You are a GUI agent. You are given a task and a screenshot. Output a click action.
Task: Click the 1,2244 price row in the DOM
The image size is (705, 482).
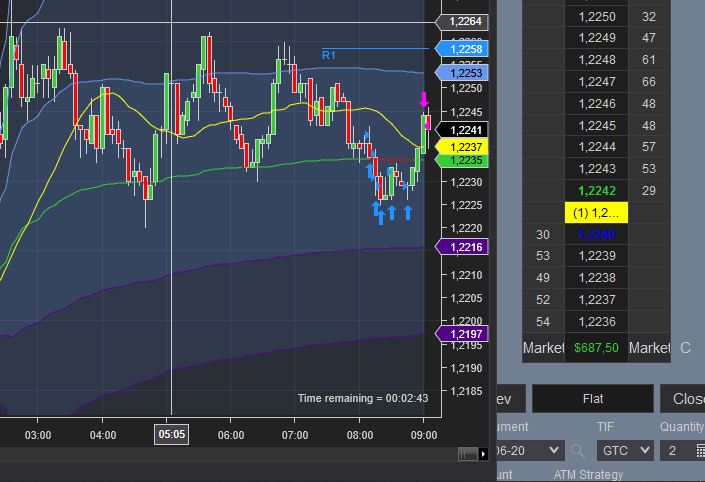(x=596, y=147)
